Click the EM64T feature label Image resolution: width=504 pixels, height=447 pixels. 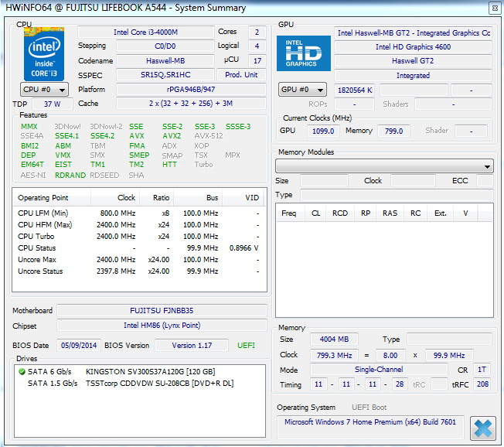coord(32,165)
